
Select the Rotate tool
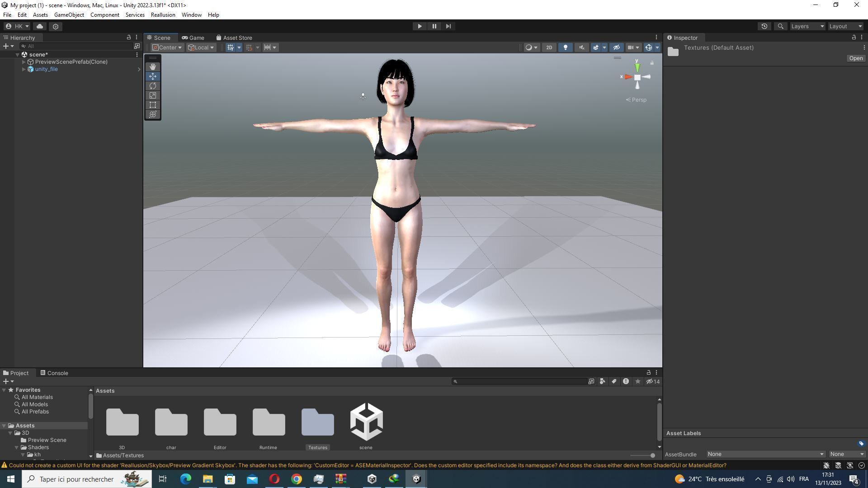(153, 86)
